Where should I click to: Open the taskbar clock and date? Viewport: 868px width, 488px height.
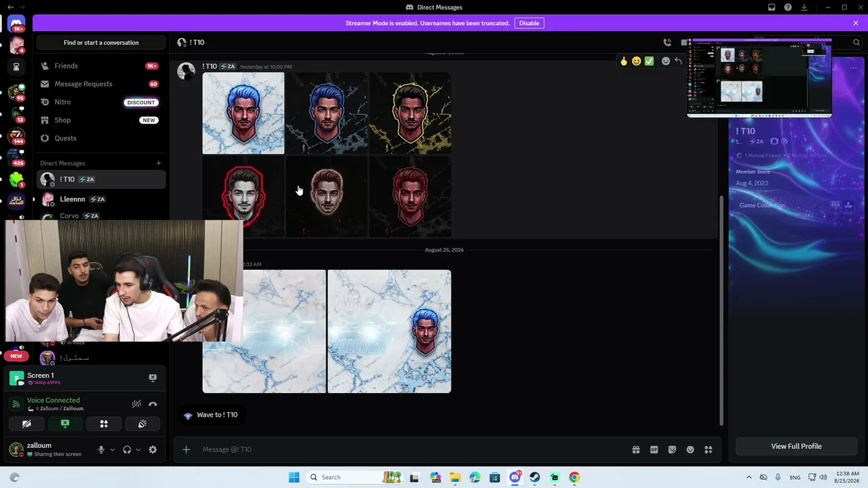848,477
